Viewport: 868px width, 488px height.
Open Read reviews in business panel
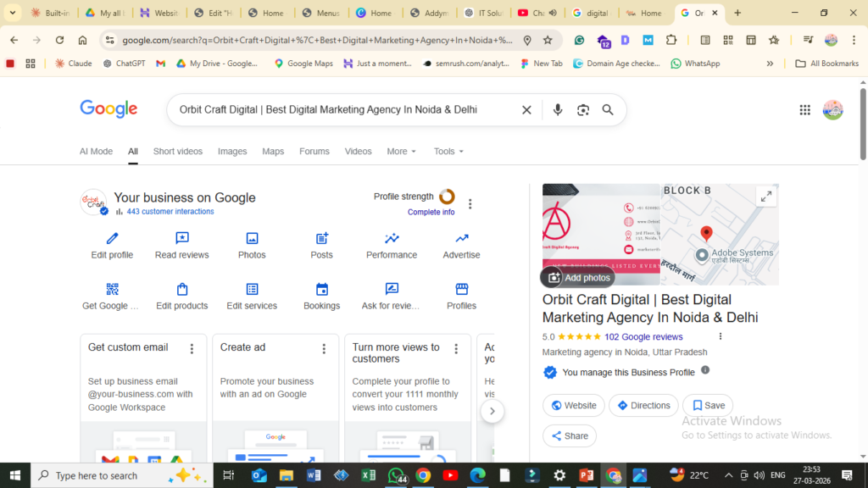click(x=181, y=239)
